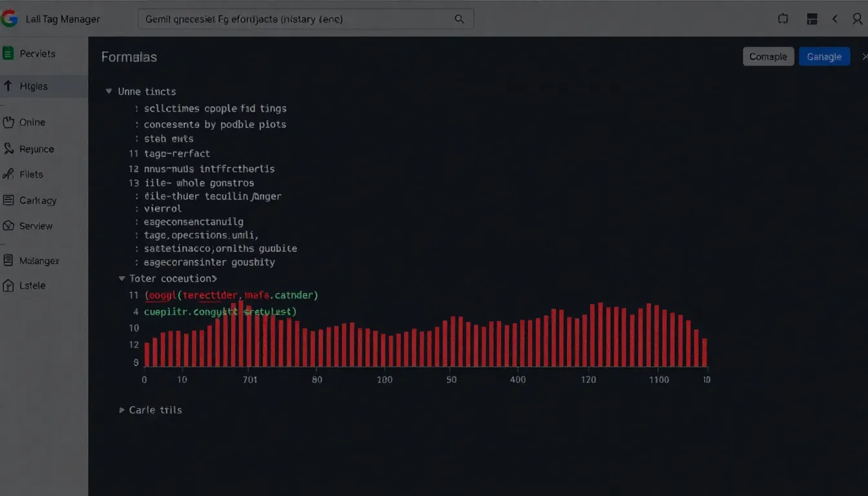Select the line 'concesente by podble piots'

[215, 124]
